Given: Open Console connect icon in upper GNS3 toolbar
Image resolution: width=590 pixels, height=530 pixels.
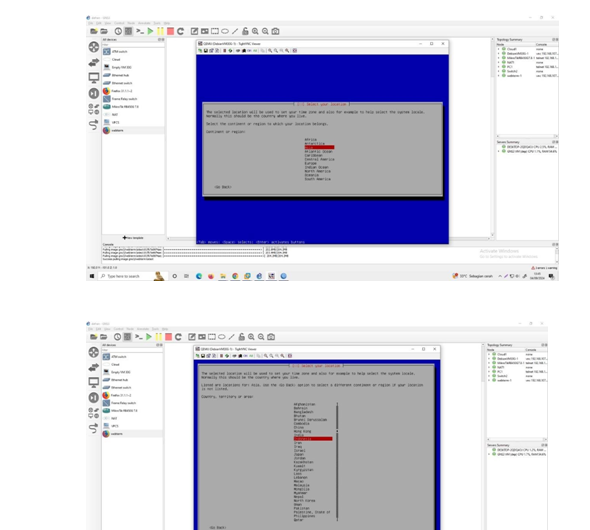Looking at the screenshot, I should 140,31.
